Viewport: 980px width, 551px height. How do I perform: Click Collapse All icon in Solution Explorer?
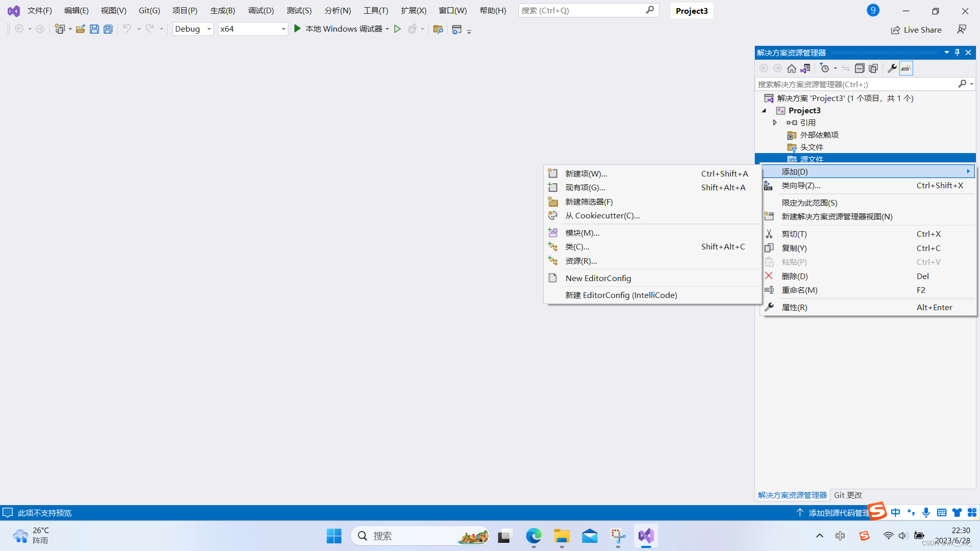point(860,68)
